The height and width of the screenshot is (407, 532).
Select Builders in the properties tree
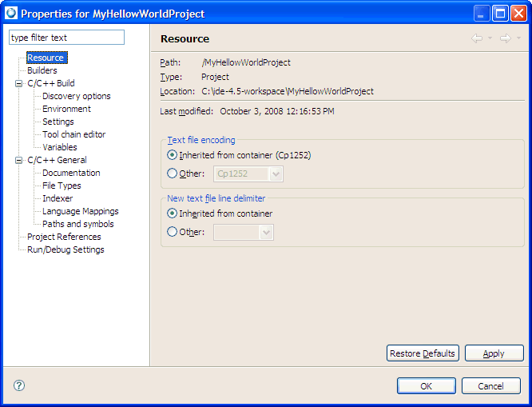[x=42, y=70]
